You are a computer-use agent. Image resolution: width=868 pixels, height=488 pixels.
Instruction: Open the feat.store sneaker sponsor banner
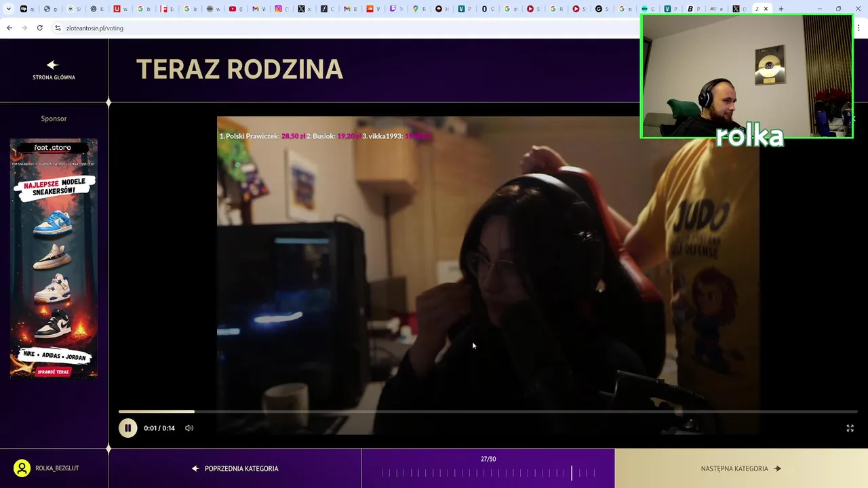[x=54, y=258]
